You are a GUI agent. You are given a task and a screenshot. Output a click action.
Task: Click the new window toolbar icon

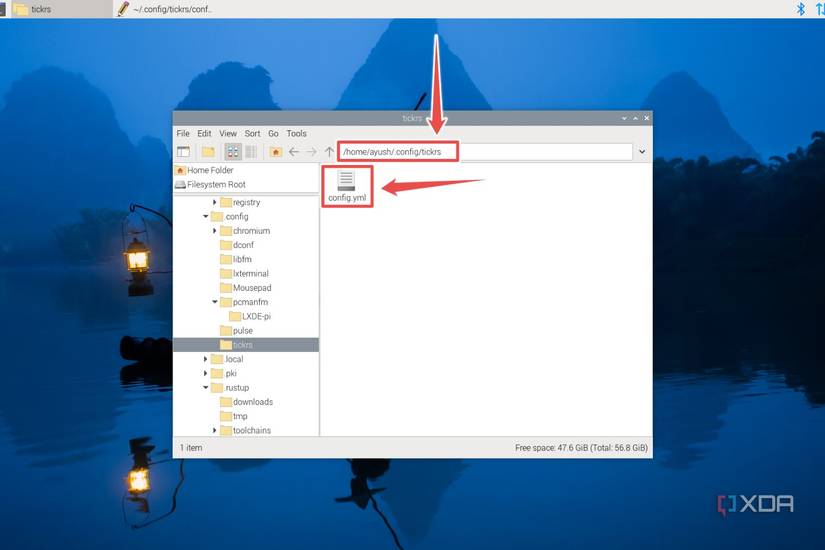pyautogui.click(x=183, y=152)
